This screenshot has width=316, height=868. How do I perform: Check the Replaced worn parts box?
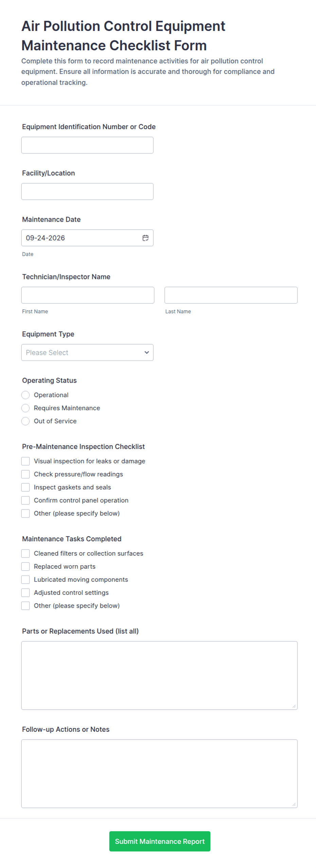[25, 567]
